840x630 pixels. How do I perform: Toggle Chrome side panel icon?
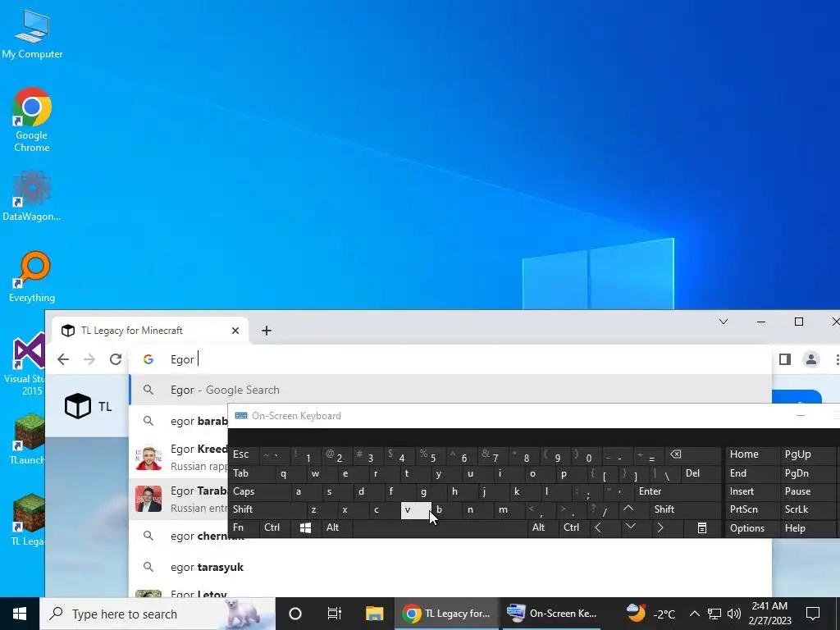pyautogui.click(x=785, y=359)
